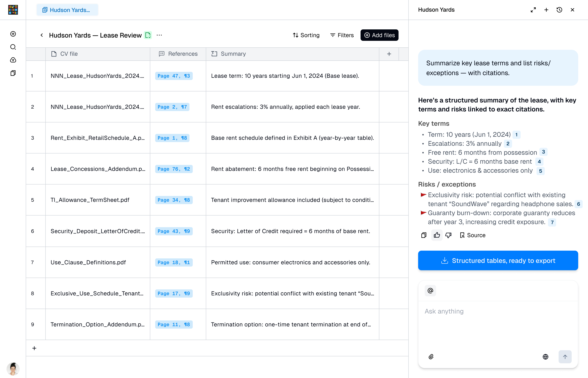This screenshot has width=588, height=378.
Task: Toggle the globe web search icon
Action: (x=545, y=357)
